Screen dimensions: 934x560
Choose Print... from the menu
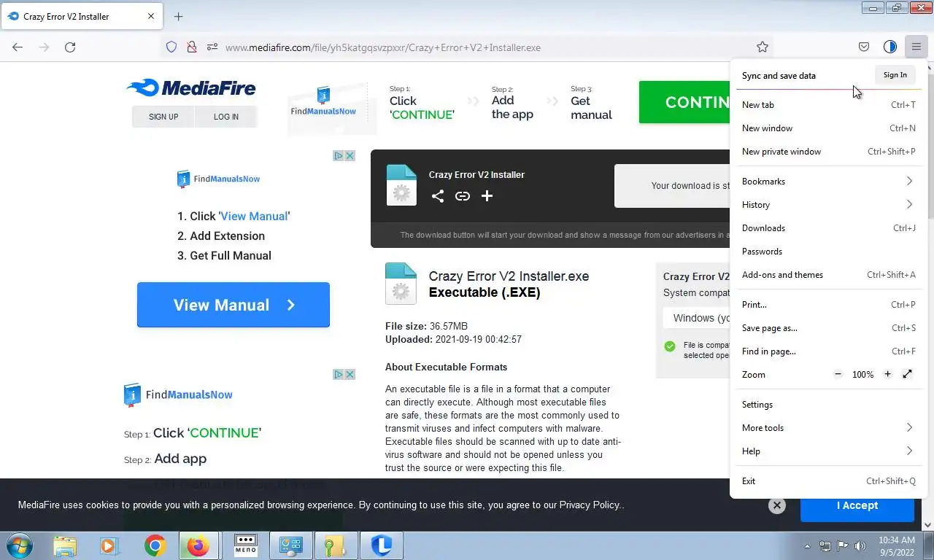click(828, 304)
